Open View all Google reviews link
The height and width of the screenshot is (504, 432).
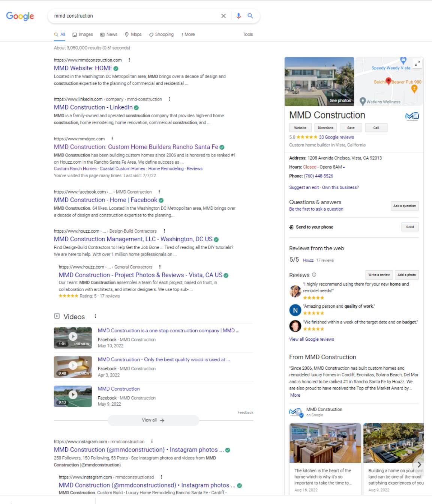[311, 339]
